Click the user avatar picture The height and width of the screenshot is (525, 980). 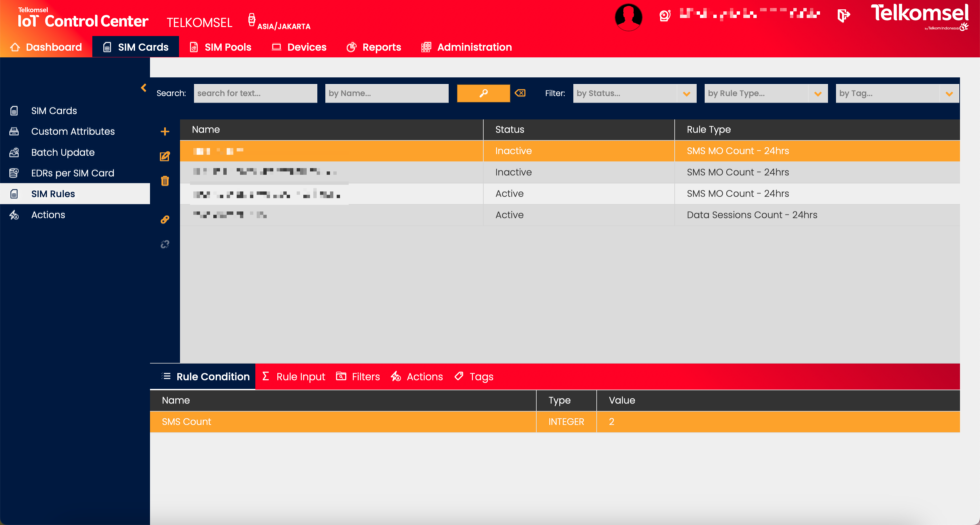[x=628, y=17]
